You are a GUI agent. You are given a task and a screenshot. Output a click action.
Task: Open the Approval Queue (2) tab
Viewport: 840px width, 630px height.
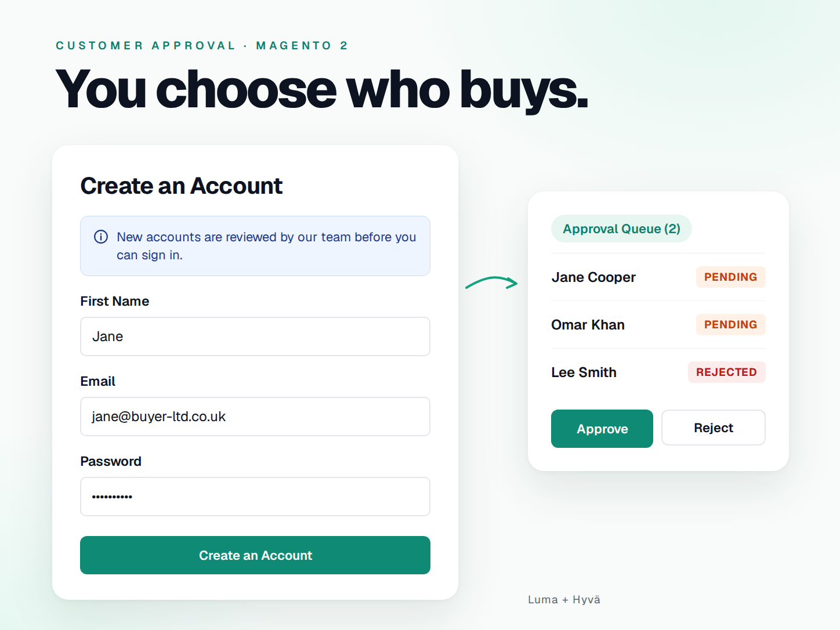[621, 229]
